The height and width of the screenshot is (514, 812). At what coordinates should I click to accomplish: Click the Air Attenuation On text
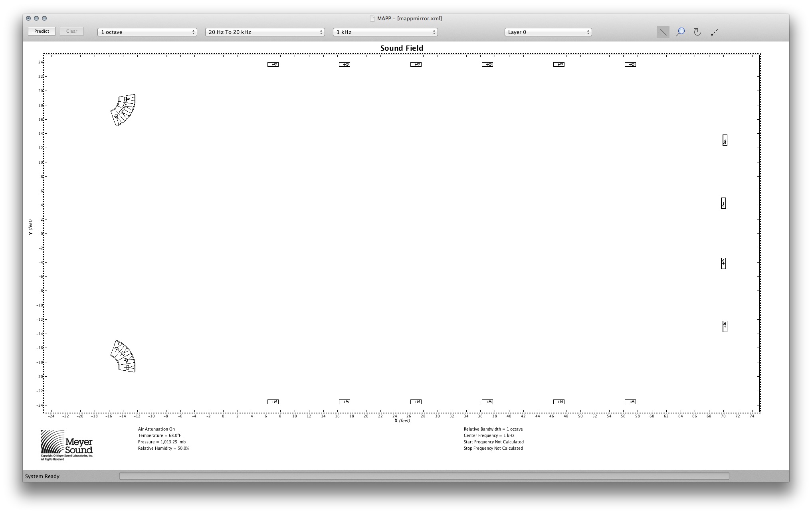pos(156,429)
